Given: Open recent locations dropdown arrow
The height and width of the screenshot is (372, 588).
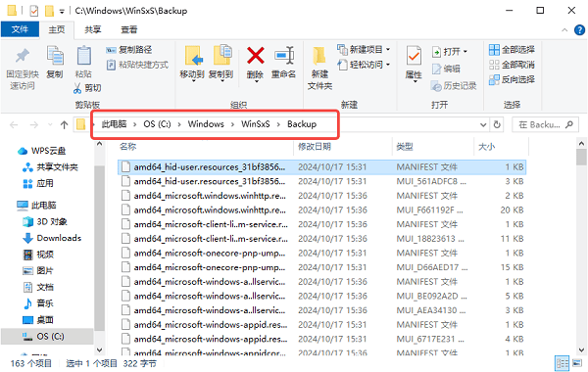Looking at the screenshot, I should click(x=50, y=124).
